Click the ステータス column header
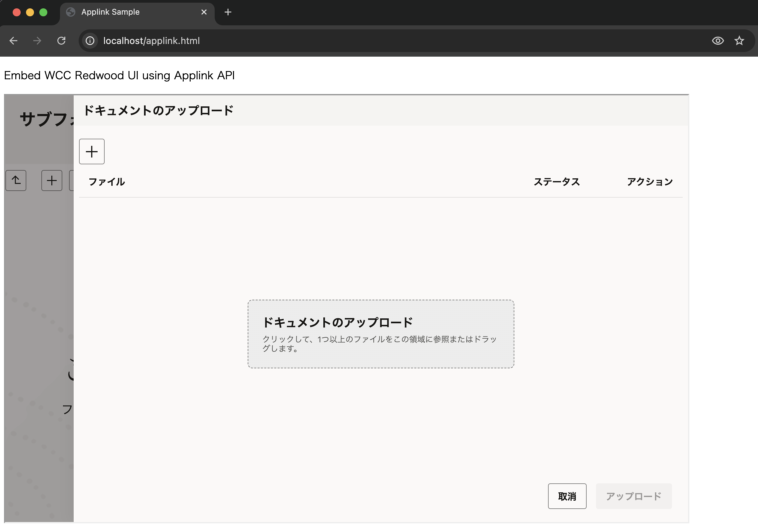758x532 pixels. point(557,182)
